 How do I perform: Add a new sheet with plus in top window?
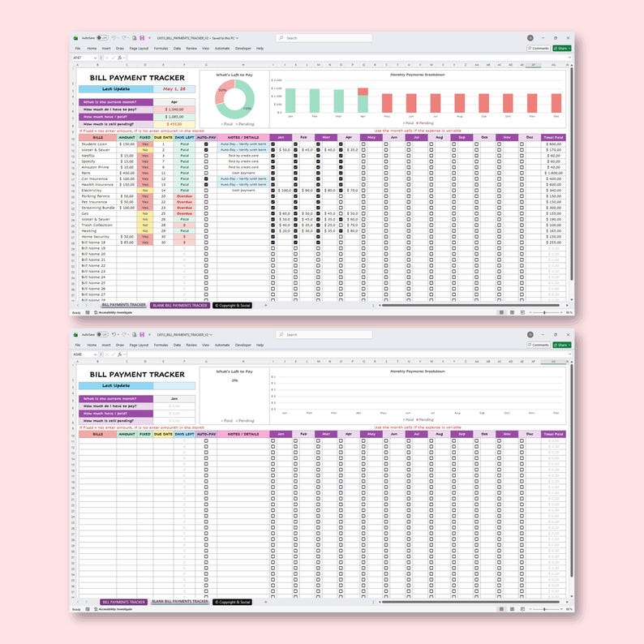[x=265, y=305]
